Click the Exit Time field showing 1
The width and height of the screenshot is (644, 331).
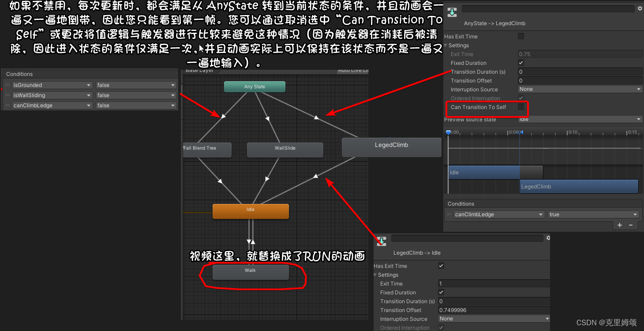(494, 283)
